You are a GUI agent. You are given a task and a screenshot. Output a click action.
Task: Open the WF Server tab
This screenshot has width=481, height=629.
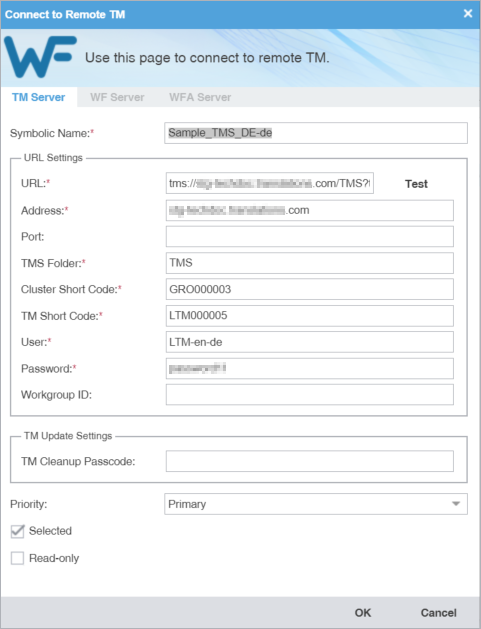point(117,97)
